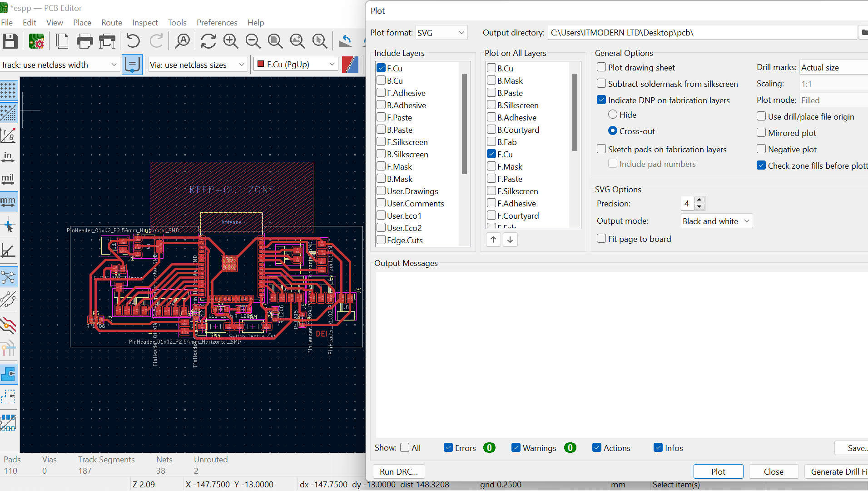Click the Output directory path field
The width and height of the screenshot is (868, 491).
702,33
